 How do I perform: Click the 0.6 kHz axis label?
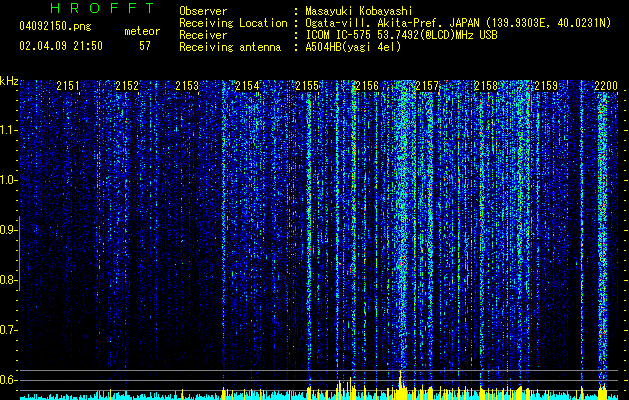tap(8, 380)
